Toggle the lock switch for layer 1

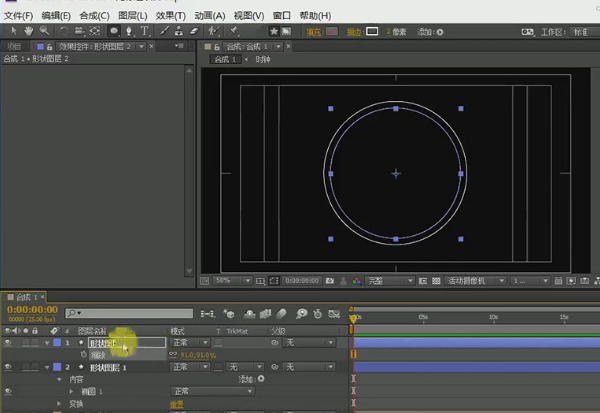(35, 343)
